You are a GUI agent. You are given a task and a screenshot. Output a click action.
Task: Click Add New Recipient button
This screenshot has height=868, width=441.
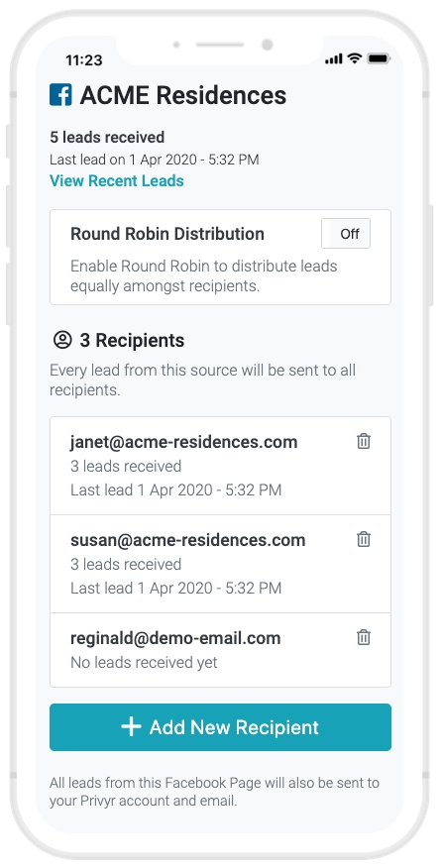[220, 727]
